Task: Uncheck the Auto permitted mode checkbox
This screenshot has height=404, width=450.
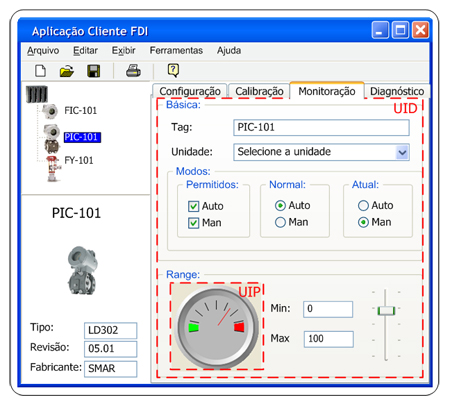Action: tap(193, 206)
